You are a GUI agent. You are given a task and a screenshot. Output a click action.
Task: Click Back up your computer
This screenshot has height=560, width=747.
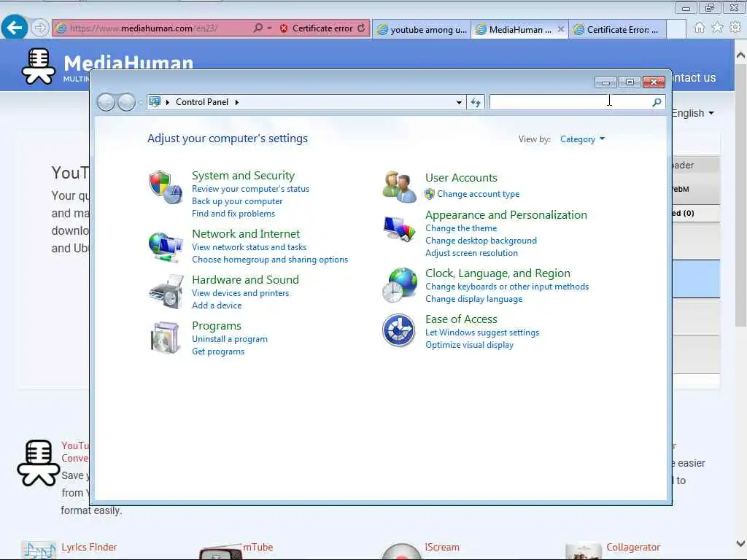237,201
